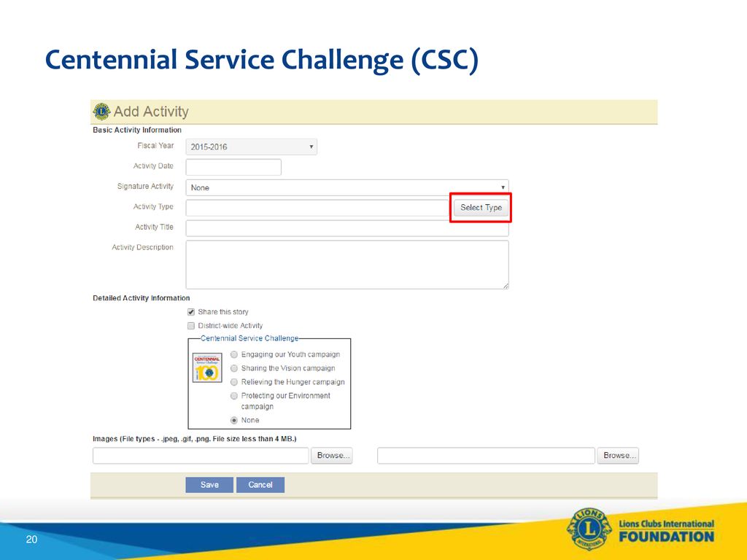Toggle the Share this story checkbox
Screen dimensions: 747x560
pos(191,312)
